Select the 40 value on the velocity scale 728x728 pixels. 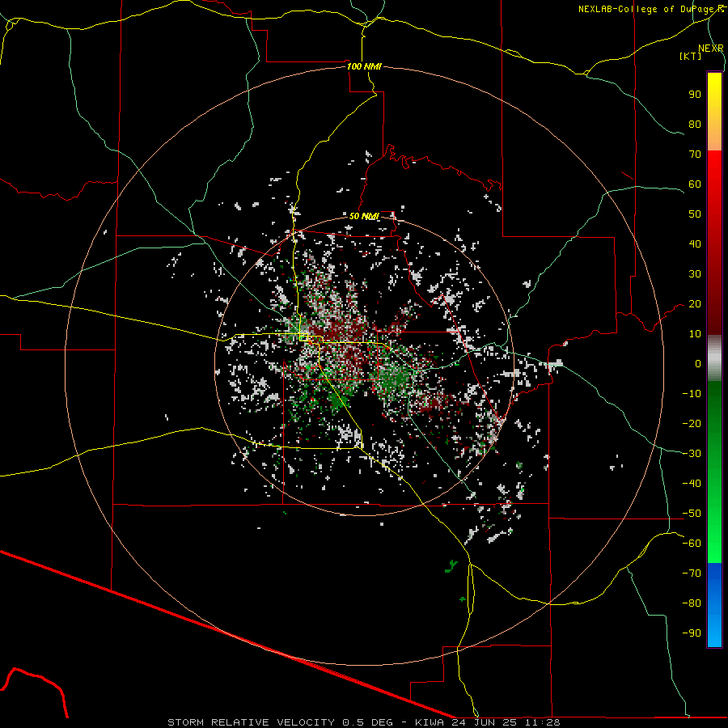pyautogui.click(x=695, y=243)
